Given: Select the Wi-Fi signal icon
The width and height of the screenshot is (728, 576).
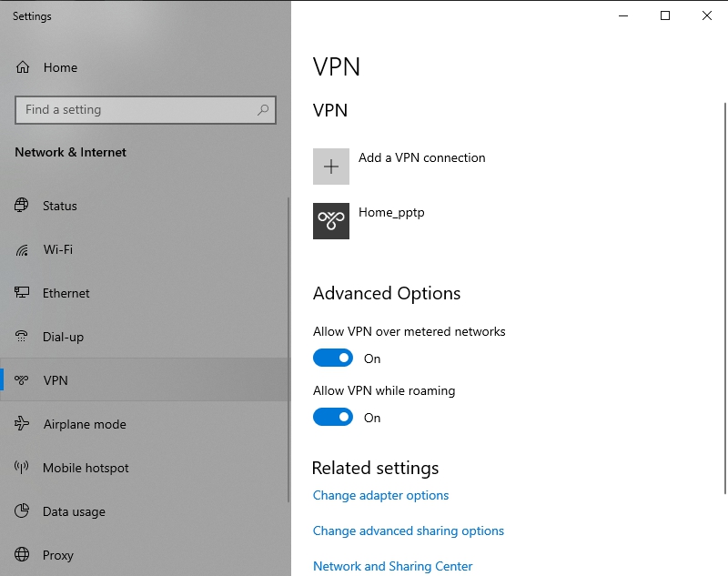Looking at the screenshot, I should point(23,249).
